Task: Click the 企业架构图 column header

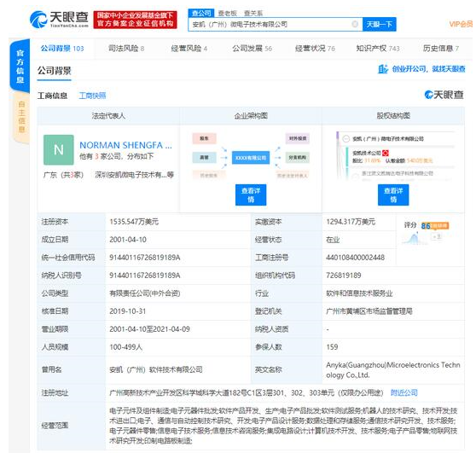Action: pos(251,116)
